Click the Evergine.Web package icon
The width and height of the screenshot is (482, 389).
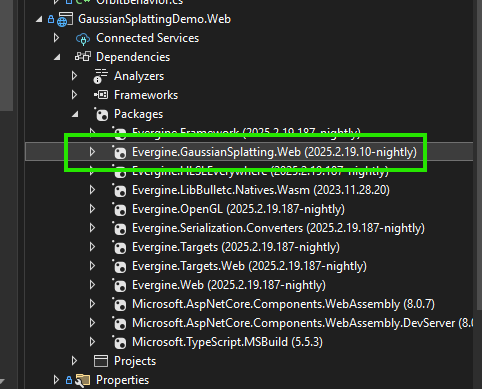pyautogui.click(x=119, y=285)
